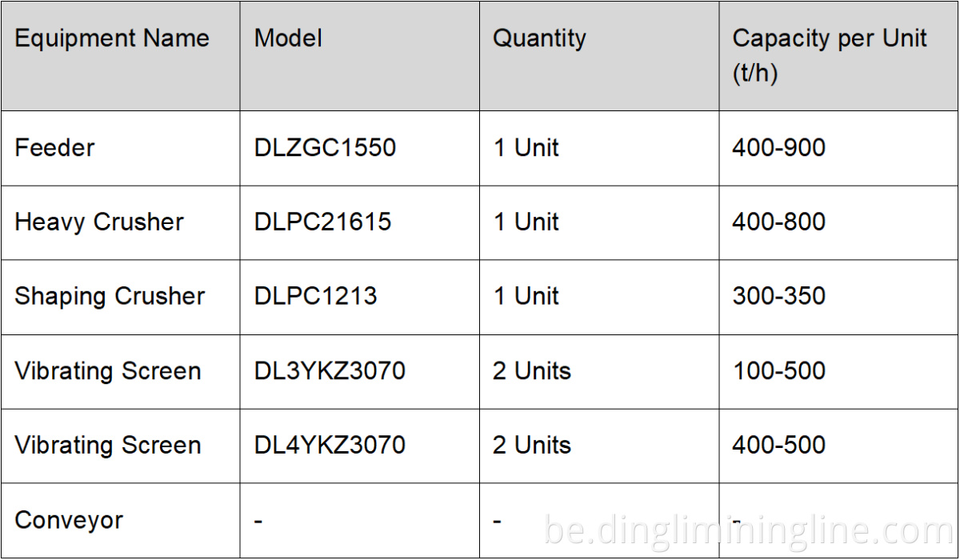Select the 400-800 capacity value

coord(778,222)
